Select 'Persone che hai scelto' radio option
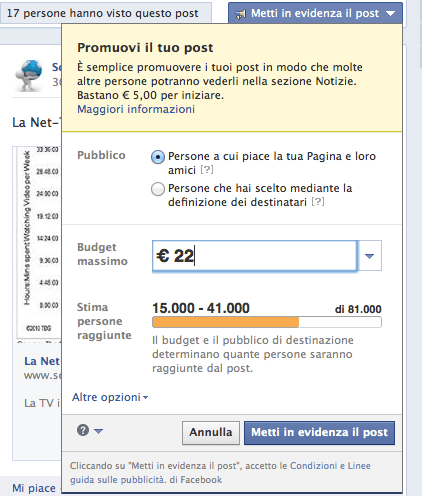 [158, 189]
